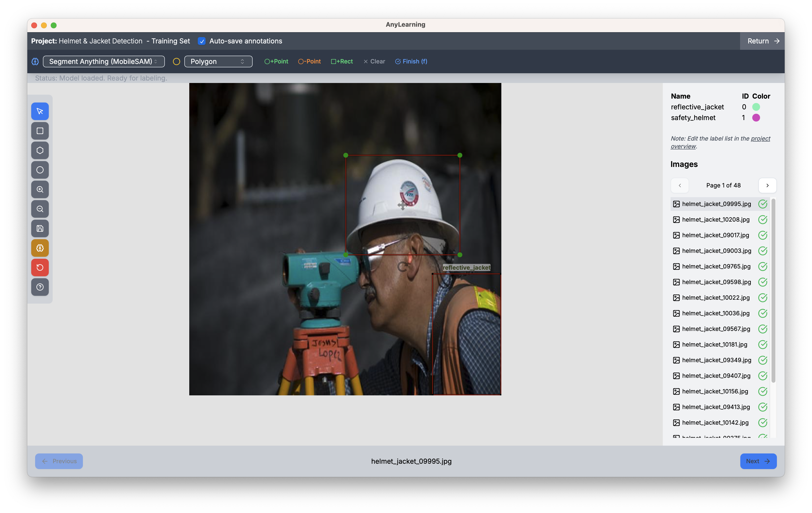The height and width of the screenshot is (513, 812).
Task: Go to next page of images list
Action: click(767, 185)
